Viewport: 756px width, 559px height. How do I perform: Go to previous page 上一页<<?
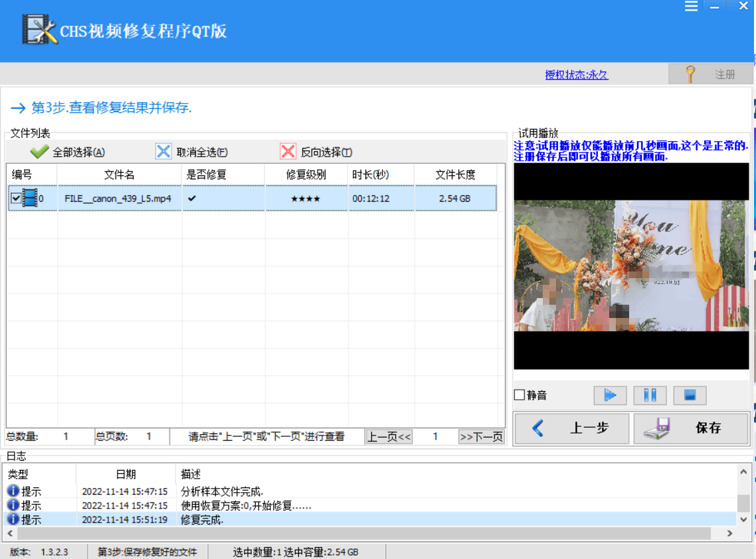389,437
